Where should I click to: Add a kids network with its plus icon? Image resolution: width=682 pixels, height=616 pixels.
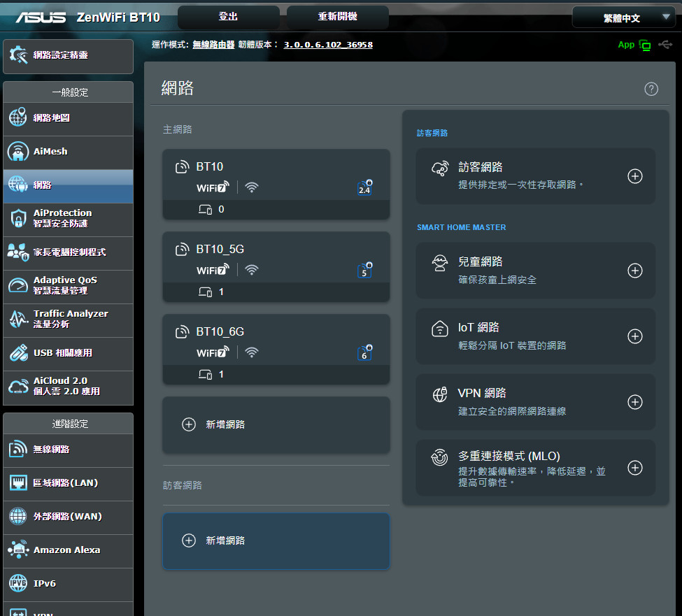coord(634,271)
